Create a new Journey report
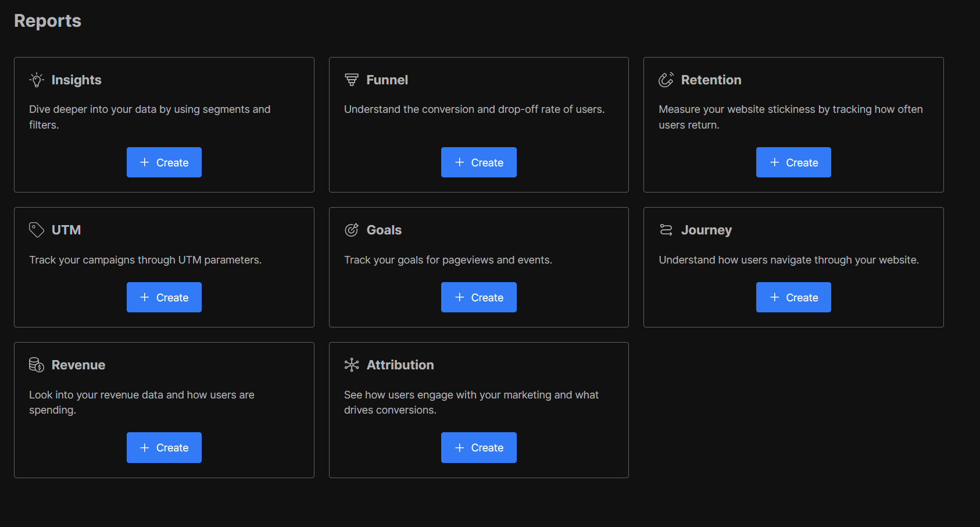 (x=793, y=297)
